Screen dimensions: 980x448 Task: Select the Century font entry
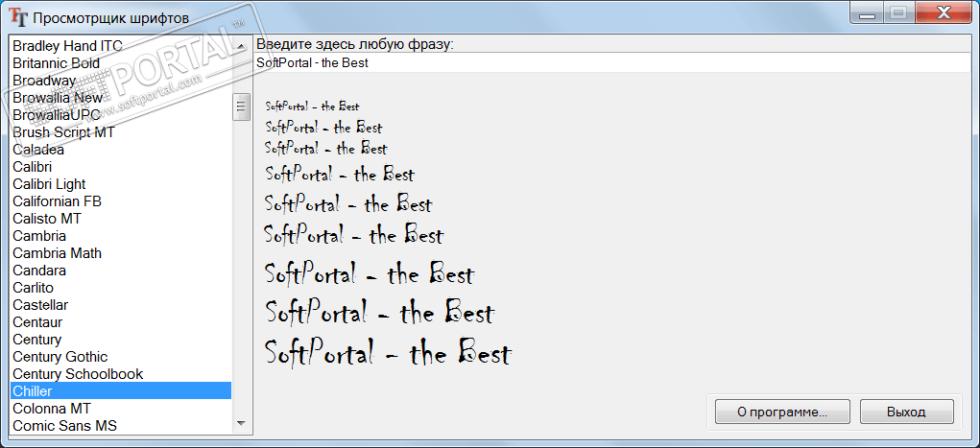point(121,340)
